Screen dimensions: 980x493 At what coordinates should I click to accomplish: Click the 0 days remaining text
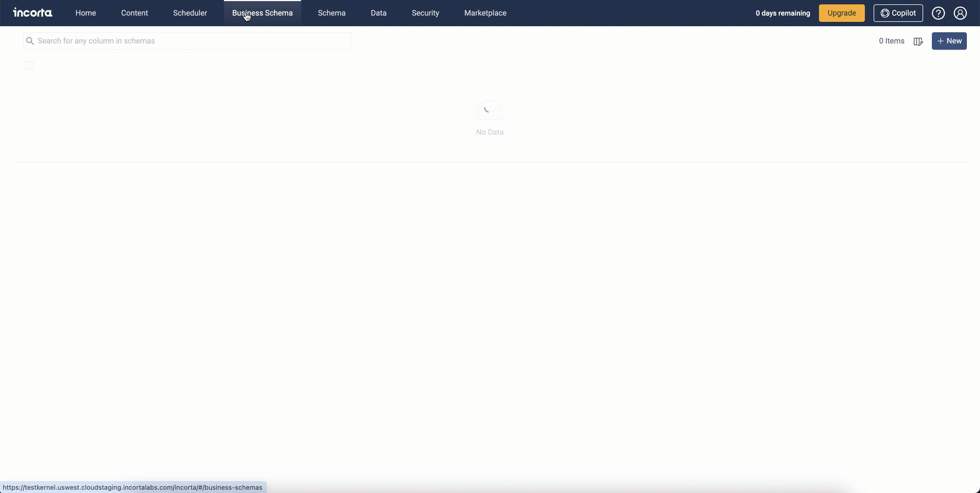783,13
